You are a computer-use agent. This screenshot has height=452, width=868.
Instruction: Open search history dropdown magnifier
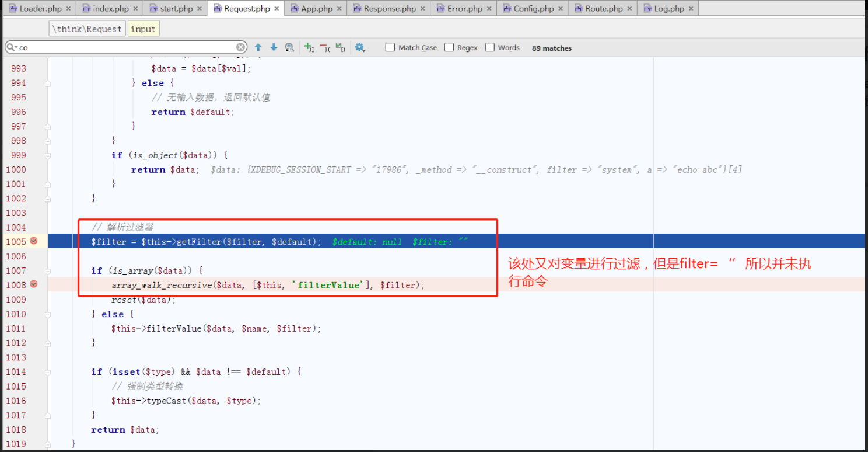(12, 47)
